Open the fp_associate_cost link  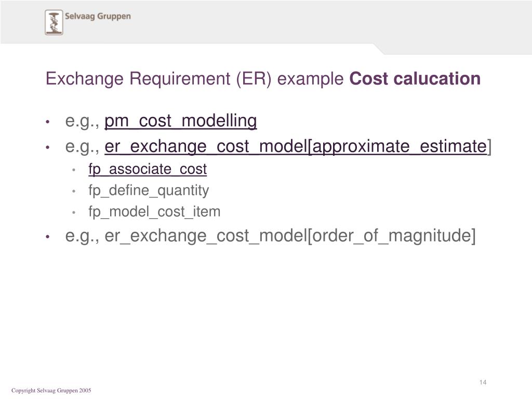coord(148,169)
